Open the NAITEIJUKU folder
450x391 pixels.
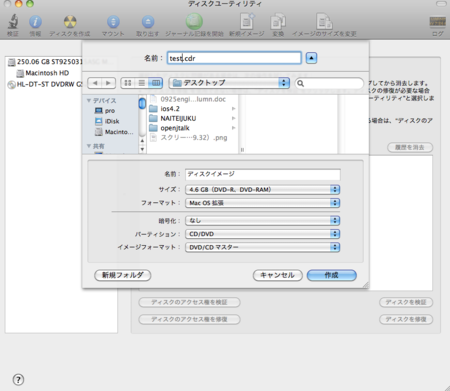point(173,118)
